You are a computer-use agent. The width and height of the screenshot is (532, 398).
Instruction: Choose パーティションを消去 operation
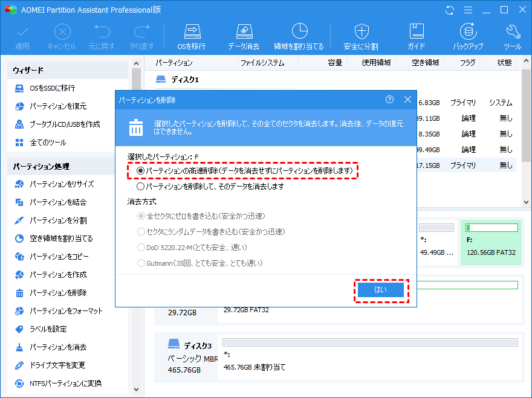pyautogui.click(x=51, y=347)
